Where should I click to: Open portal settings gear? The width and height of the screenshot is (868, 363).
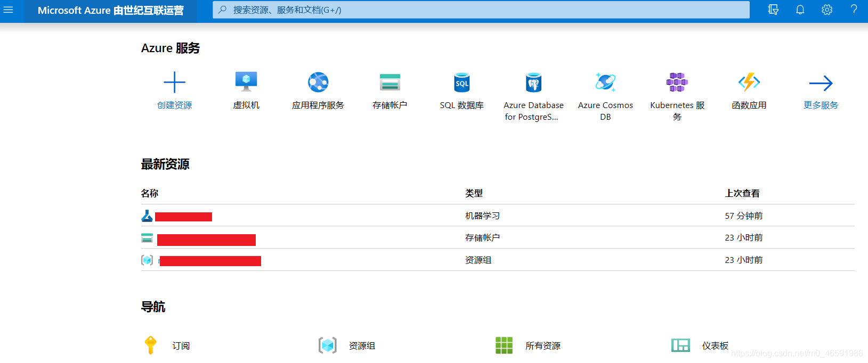point(827,10)
